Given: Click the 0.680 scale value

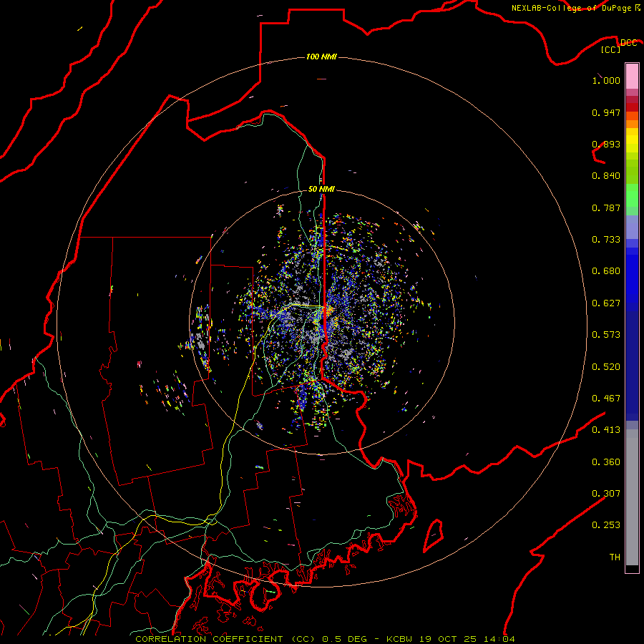Looking at the screenshot, I should tap(606, 271).
